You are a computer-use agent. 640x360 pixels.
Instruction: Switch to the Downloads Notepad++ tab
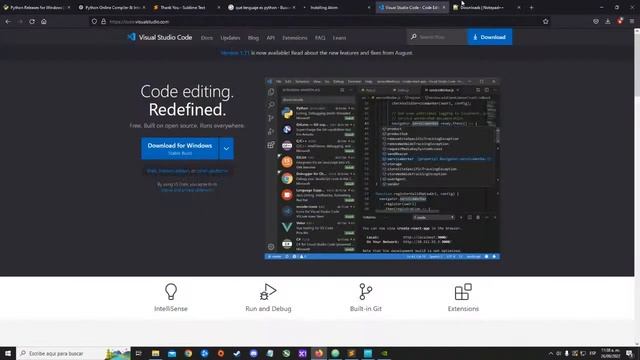pyautogui.click(x=487, y=7)
